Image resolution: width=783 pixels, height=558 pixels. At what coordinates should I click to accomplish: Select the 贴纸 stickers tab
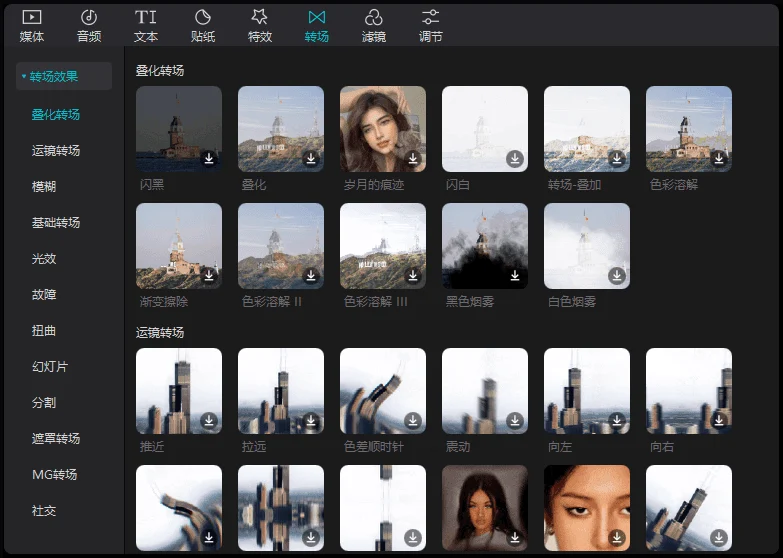(x=203, y=26)
